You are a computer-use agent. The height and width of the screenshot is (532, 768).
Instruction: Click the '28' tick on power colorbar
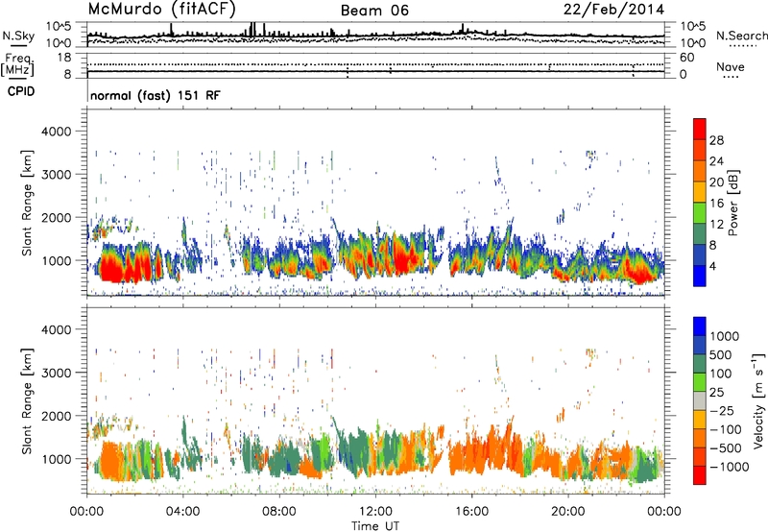716,140
